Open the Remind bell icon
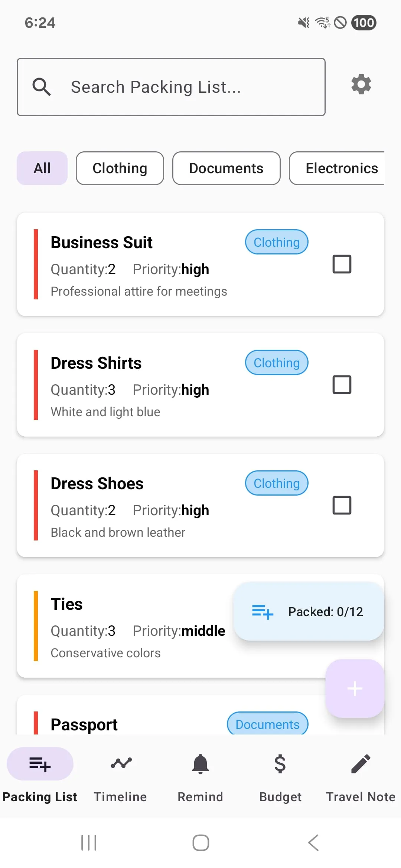This screenshot has width=401, height=868. 200,763
